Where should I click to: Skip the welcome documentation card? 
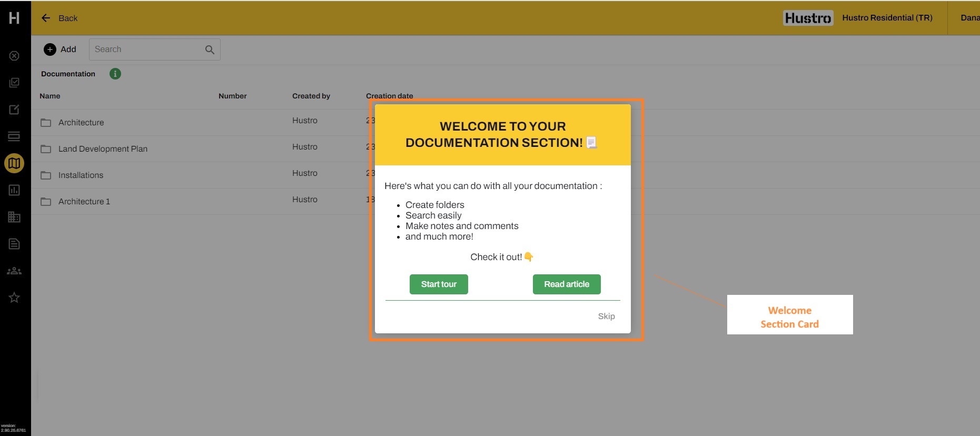(x=606, y=316)
